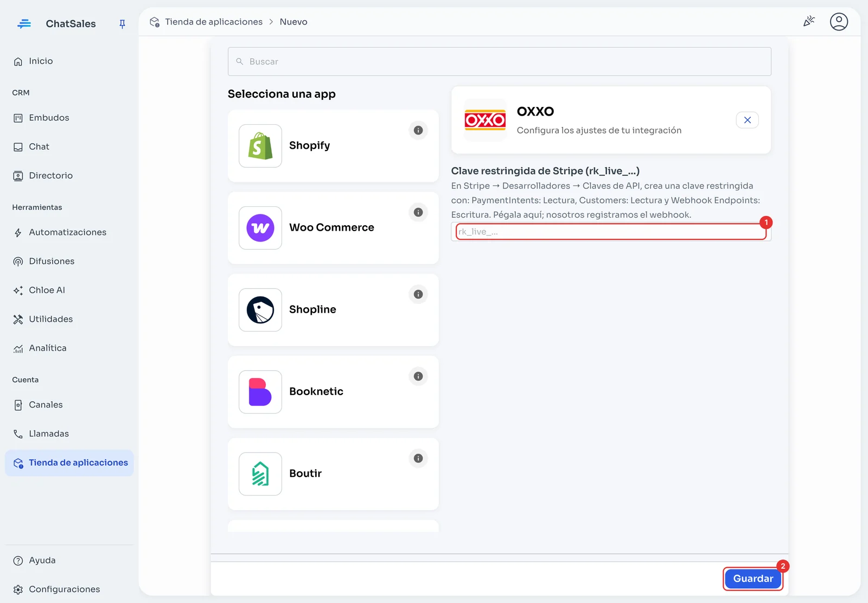The height and width of the screenshot is (603, 868).
Task: Click the celebration confetti icon in header
Action: pyautogui.click(x=809, y=22)
